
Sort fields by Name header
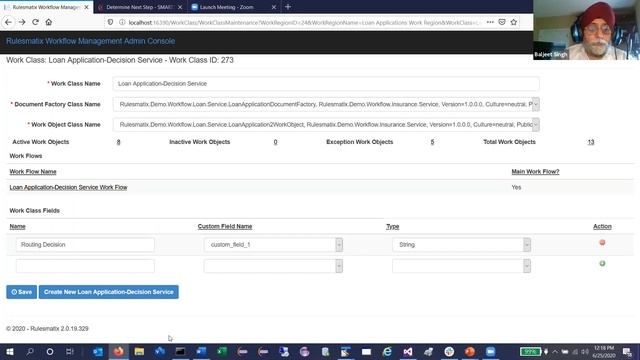click(18, 227)
